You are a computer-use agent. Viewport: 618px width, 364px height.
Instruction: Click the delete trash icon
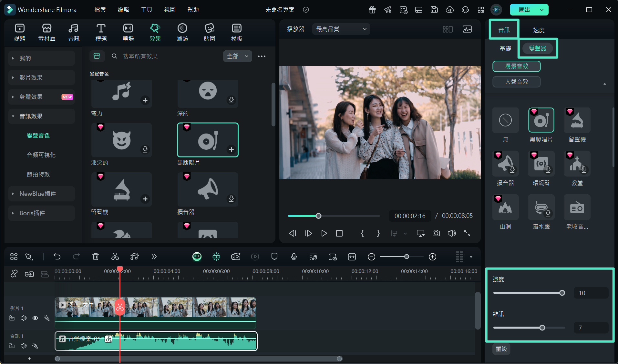click(96, 257)
